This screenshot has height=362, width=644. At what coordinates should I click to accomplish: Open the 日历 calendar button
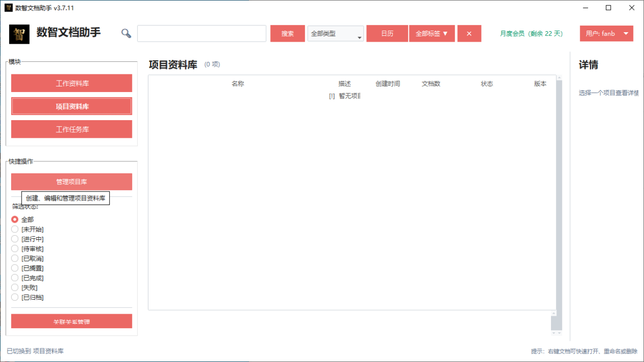click(387, 34)
